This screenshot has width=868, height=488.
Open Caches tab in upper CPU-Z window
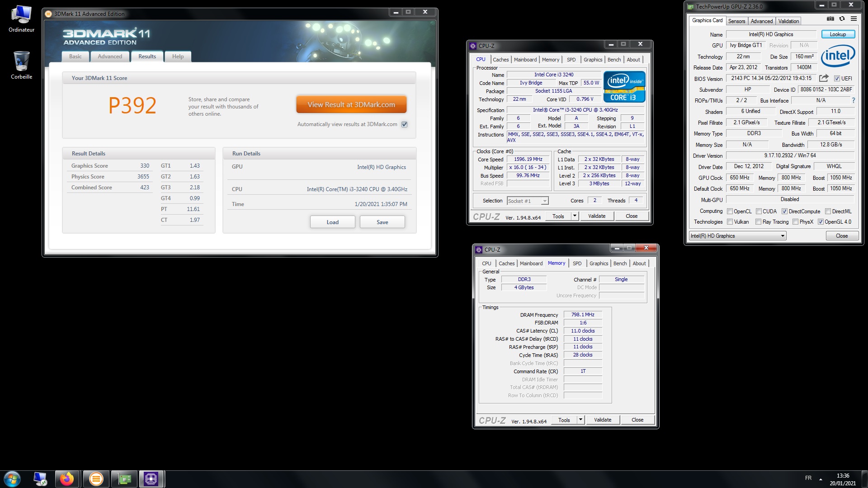(500, 60)
